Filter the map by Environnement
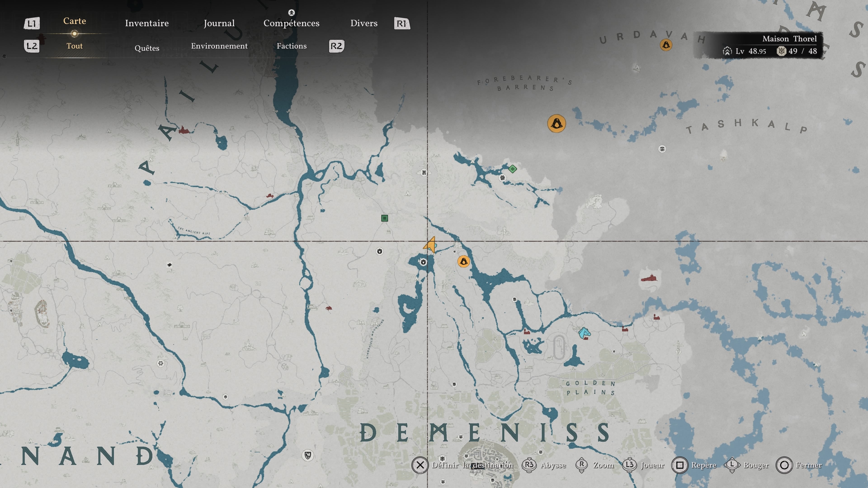Viewport: 868px width, 488px height. pyautogui.click(x=219, y=46)
